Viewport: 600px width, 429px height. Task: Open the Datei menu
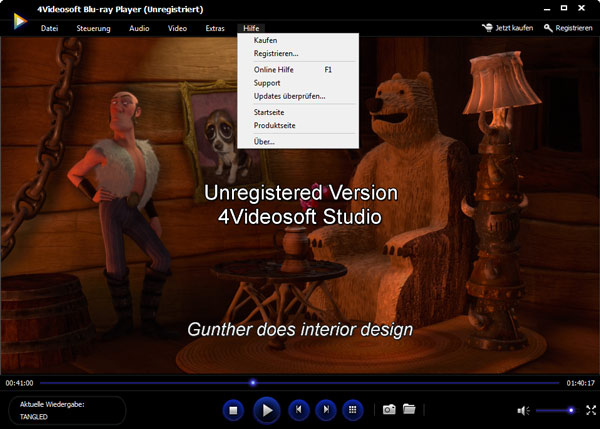pyautogui.click(x=51, y=28)
